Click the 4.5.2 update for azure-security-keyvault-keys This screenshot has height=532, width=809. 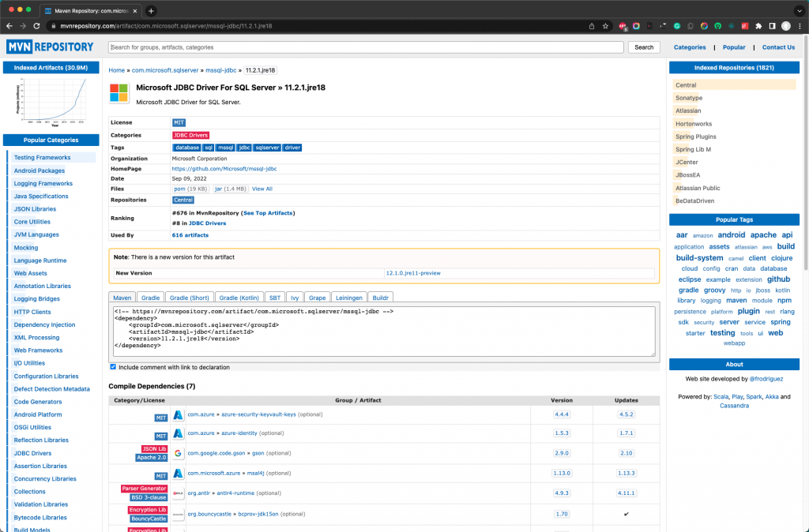click(x=626, y=414)
